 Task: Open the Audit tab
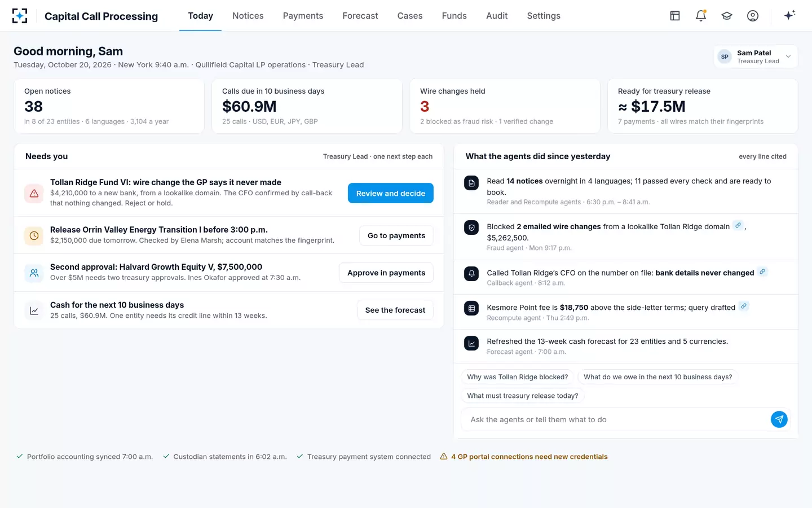497,16
